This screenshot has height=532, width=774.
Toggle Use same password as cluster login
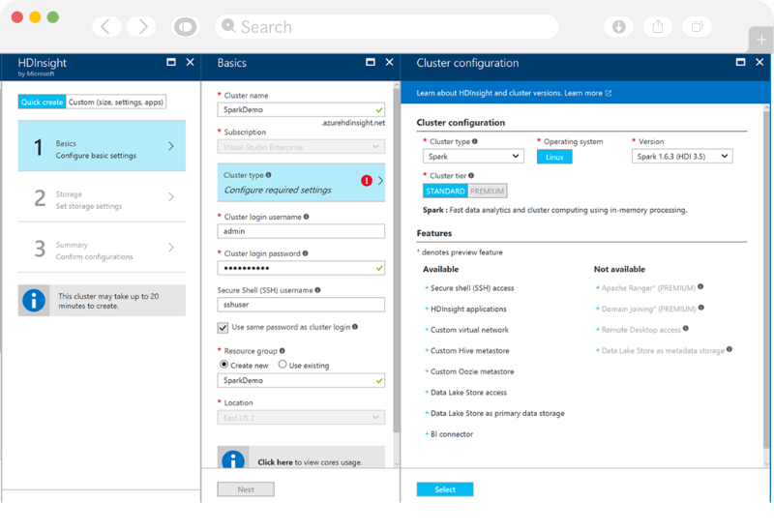click(223, 328)
